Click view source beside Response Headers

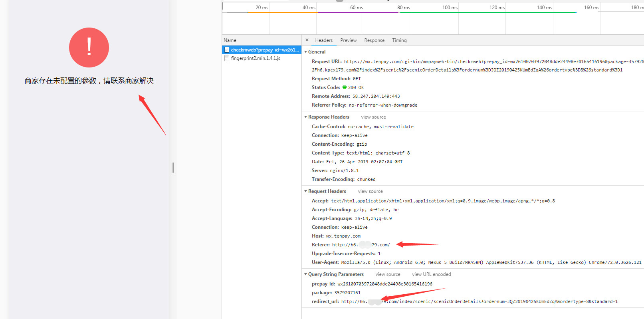[x=373, y=117]
